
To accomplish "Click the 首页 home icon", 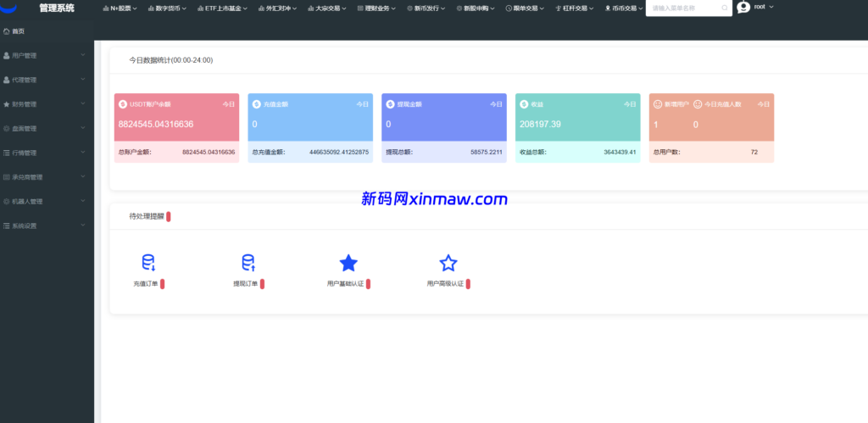I will (x=6, y=31).
